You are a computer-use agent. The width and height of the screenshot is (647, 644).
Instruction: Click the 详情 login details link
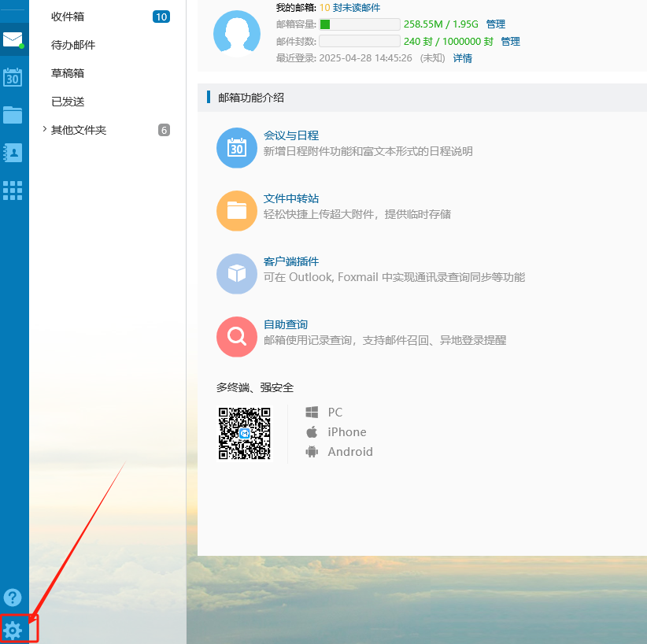pyautogui.click(x=462, y=58)
